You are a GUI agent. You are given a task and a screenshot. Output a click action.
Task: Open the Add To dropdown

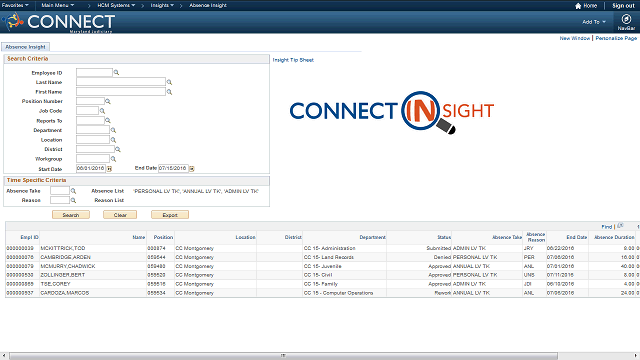pyautogui.click(x=594, y=22)
